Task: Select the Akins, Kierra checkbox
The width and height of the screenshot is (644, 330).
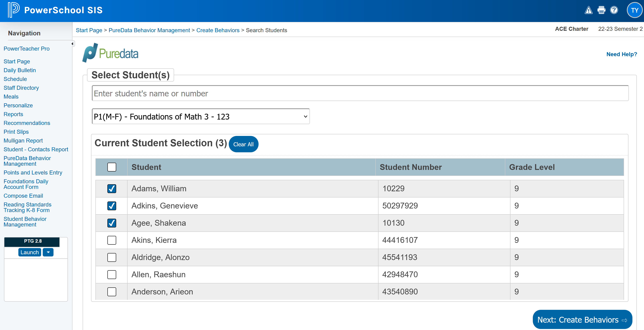Action: (112, 240)
